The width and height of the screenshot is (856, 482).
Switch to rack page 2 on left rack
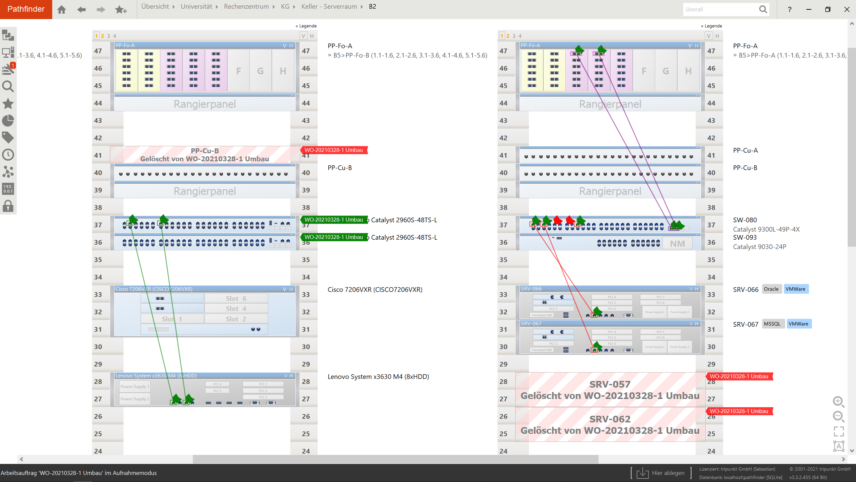click(x=101, y=35)
